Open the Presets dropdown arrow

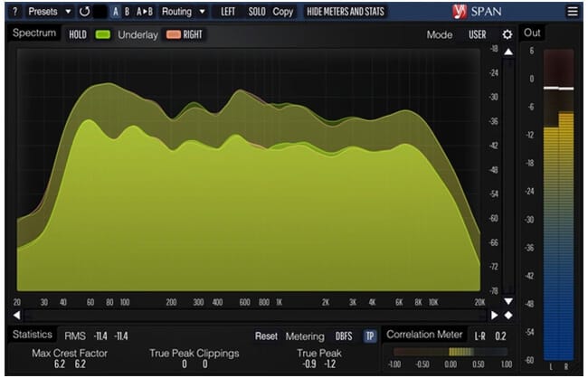[x=68, y=12]
